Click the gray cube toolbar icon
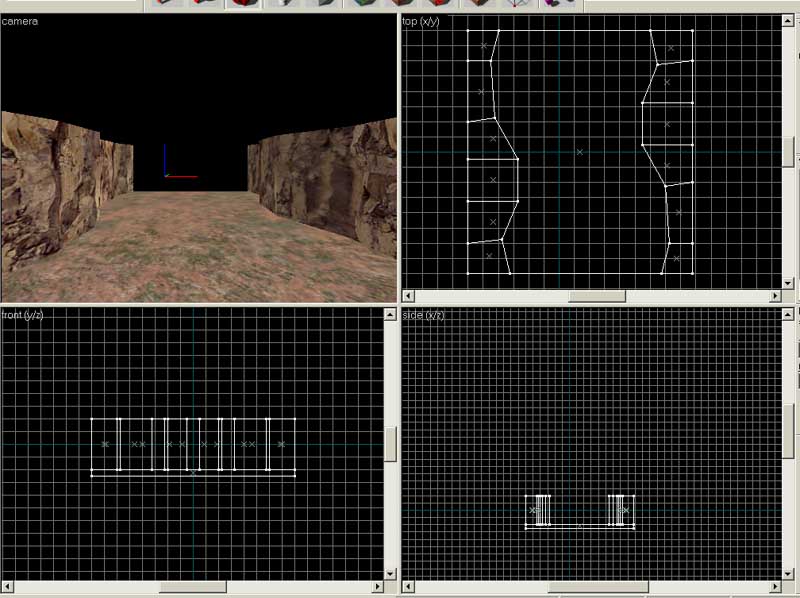The image size is (800, 598). click(323, 4)
